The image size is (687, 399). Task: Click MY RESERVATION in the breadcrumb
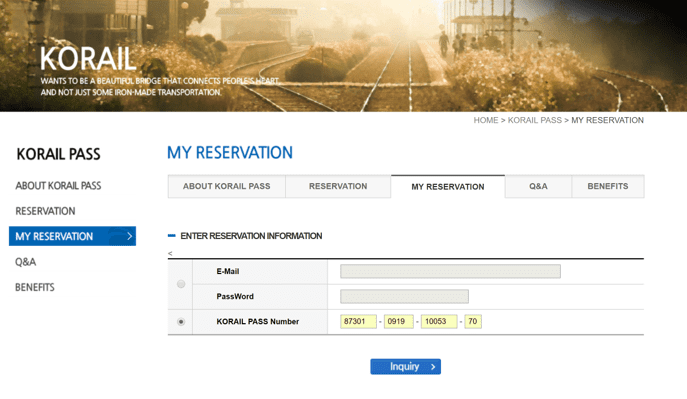point(607,120)
